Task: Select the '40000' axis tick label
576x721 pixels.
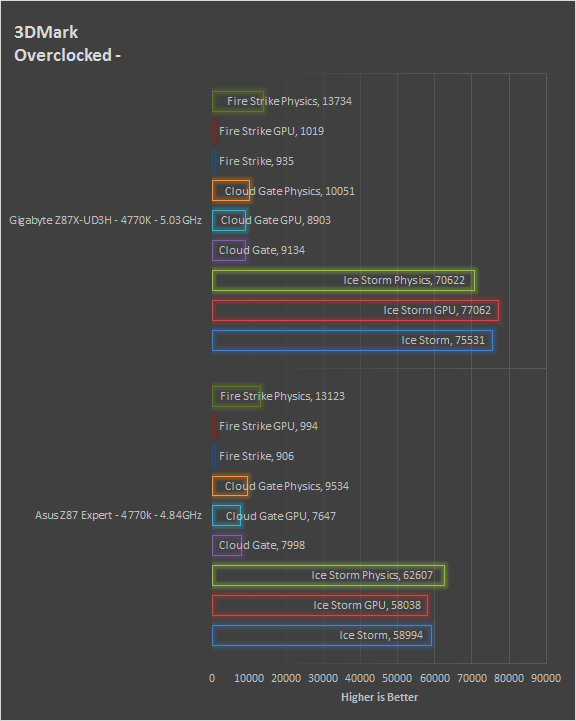Action: point(360,678)
